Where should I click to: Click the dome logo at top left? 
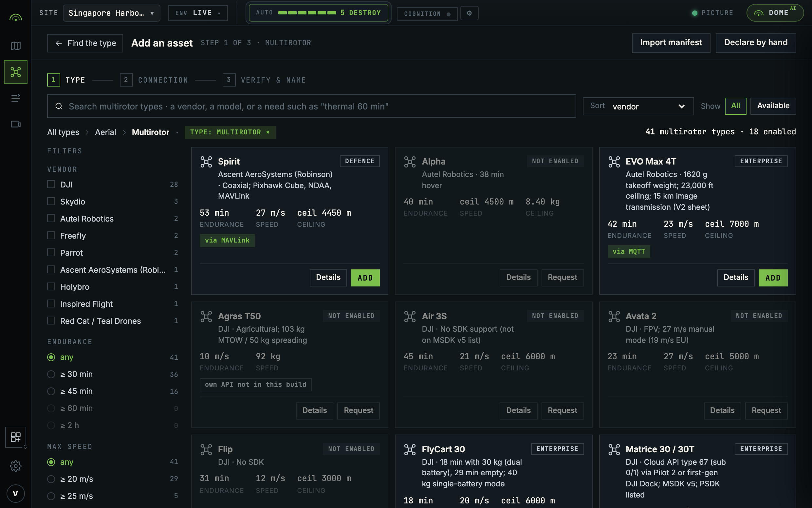coord(15,17)
